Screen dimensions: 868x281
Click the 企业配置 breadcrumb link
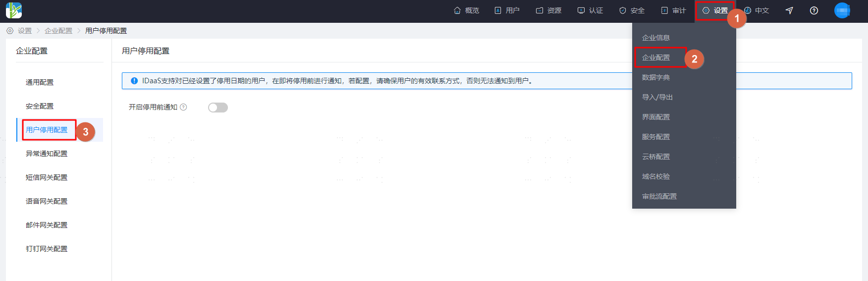coord(58,31)
